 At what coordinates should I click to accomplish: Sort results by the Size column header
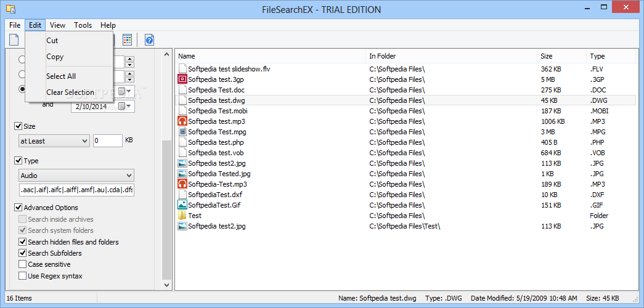pyautogui.click(x=562, y=56)
